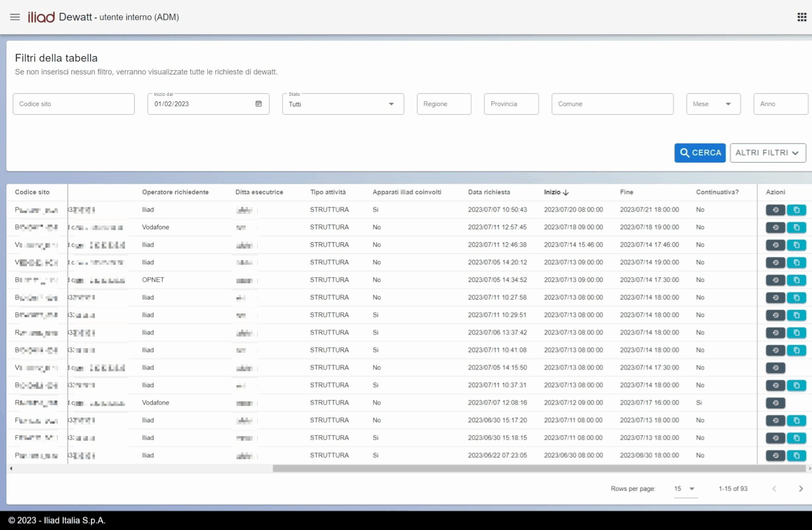View history for request dated 2023/07/11 10:27:58
Screen dimensions: 812x530
click(x=775, y=298)
